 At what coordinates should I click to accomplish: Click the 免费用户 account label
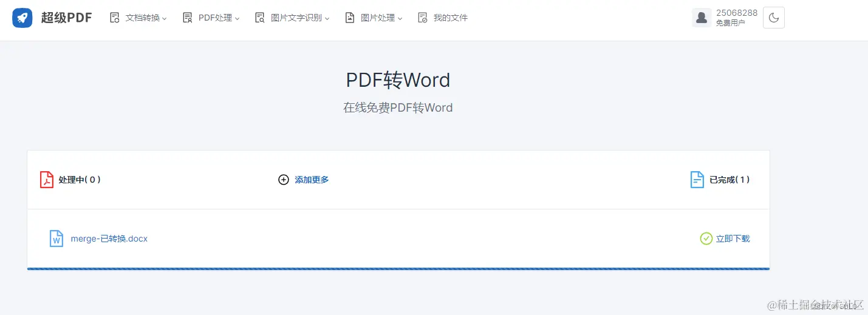731,23
